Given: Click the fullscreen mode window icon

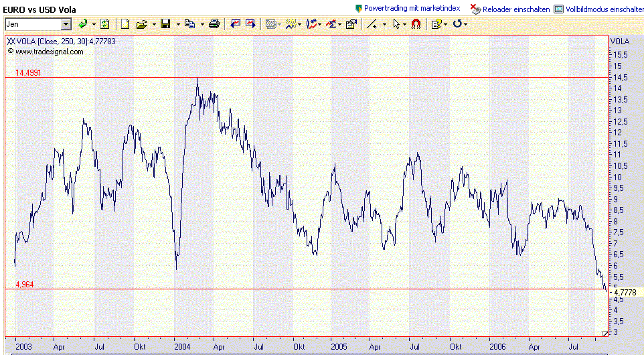Looking at the screenshot, I should click(558, 9).
